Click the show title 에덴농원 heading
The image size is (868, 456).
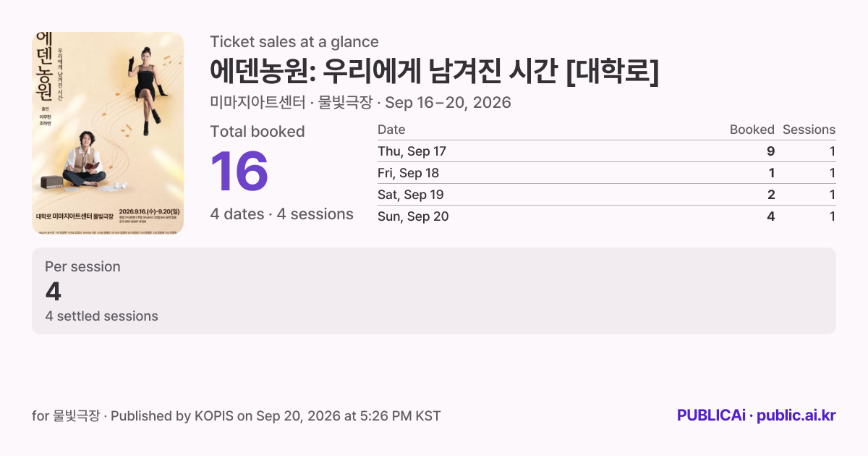click(x=435, y=71)
